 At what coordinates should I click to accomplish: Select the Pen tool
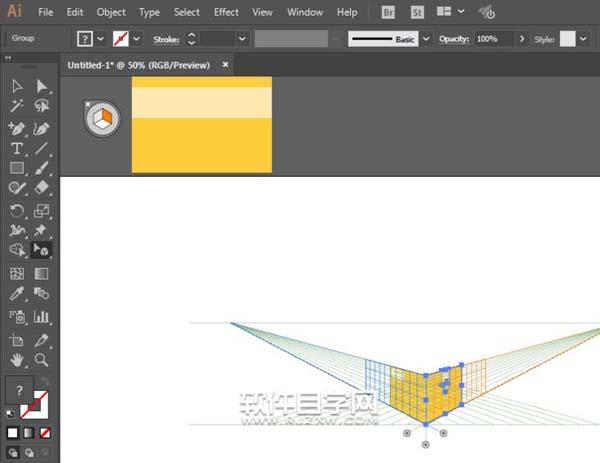(17, 129)
